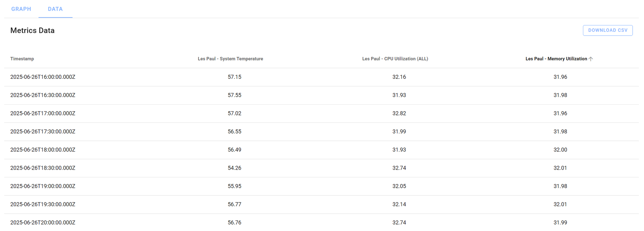
Task: Click the Metrics Data heading
Action: coord(33,31)
